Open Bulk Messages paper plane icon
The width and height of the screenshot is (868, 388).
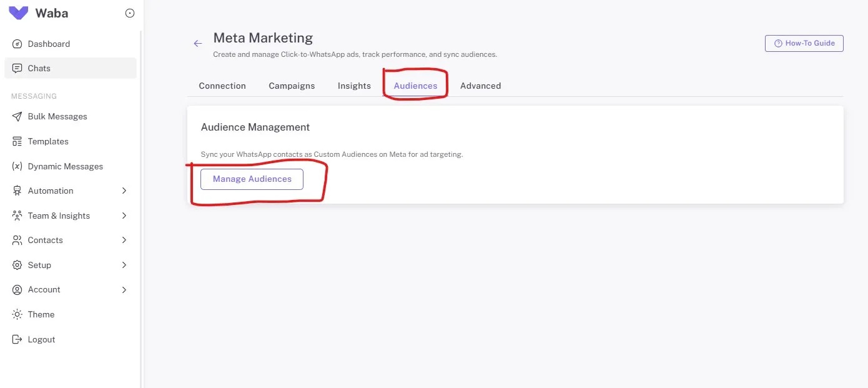17,117
